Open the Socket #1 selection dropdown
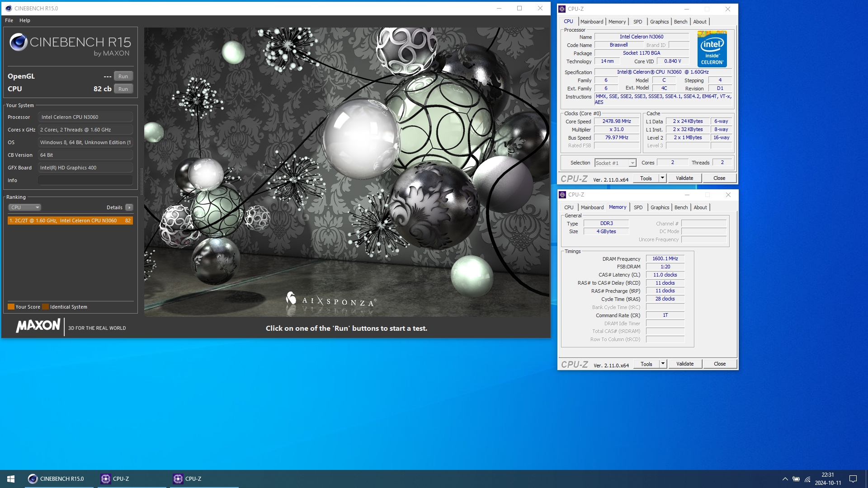 pyautogui.click(x=615, y=163)
